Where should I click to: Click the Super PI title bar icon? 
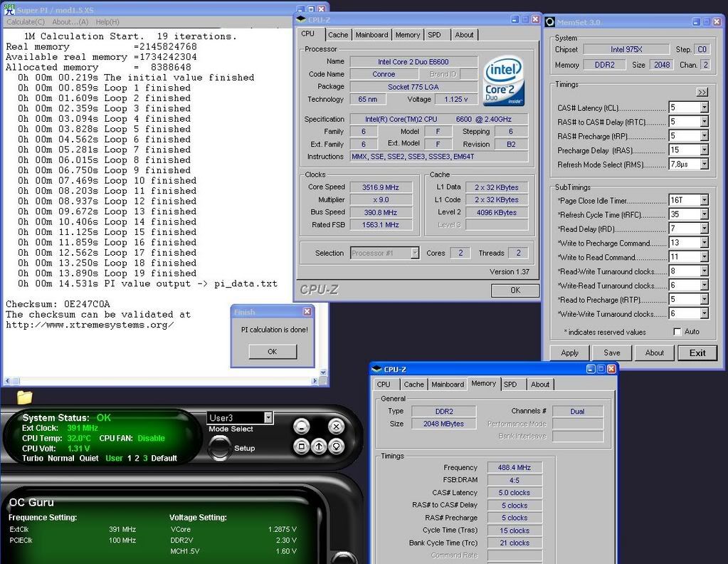tap(9, 9)
